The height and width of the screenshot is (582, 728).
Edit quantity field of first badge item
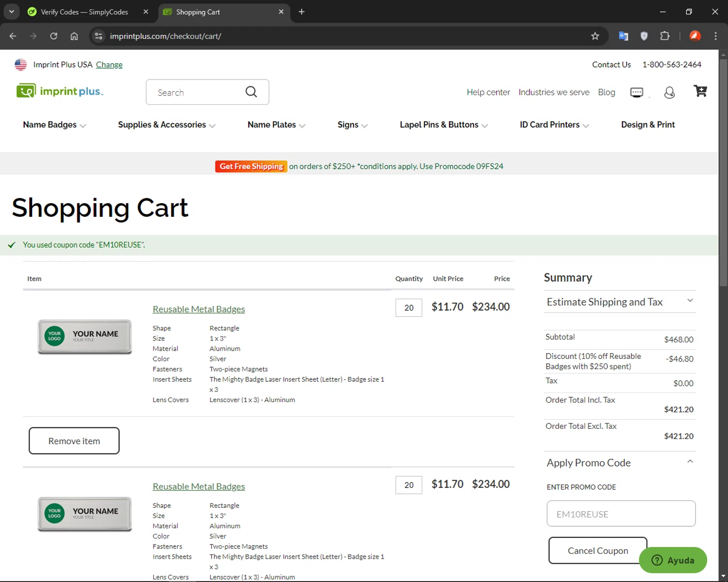(x=409, y=307)
